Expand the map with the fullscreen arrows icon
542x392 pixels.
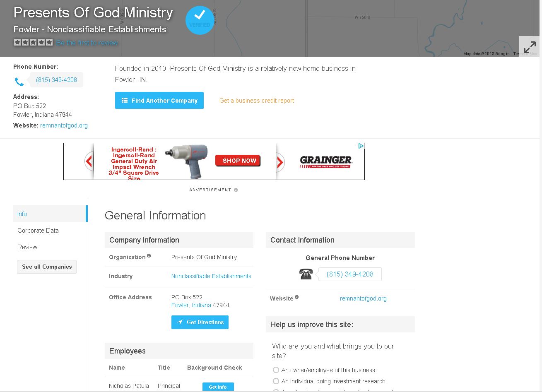529,47
